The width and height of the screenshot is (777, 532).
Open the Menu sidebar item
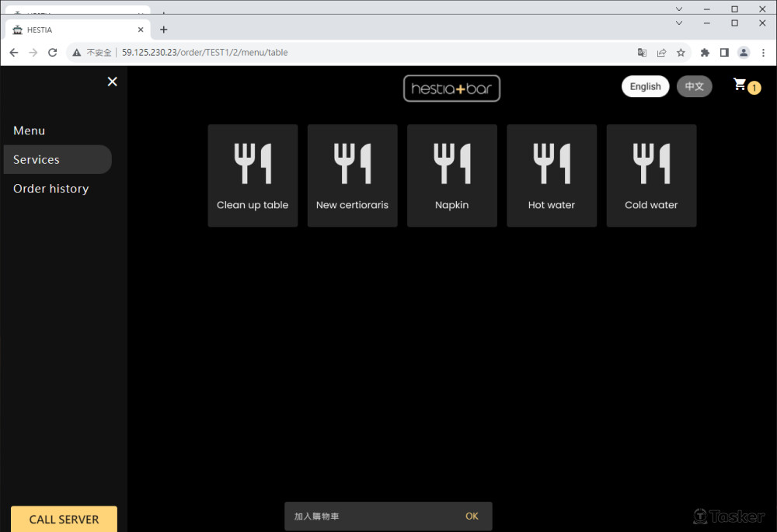tap(30, 130)
